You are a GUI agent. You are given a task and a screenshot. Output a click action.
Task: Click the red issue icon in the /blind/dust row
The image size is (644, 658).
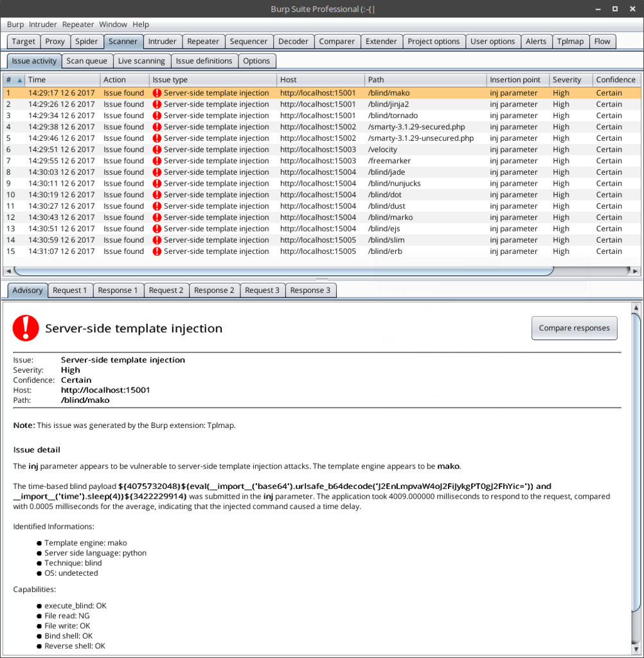point(157,206)
